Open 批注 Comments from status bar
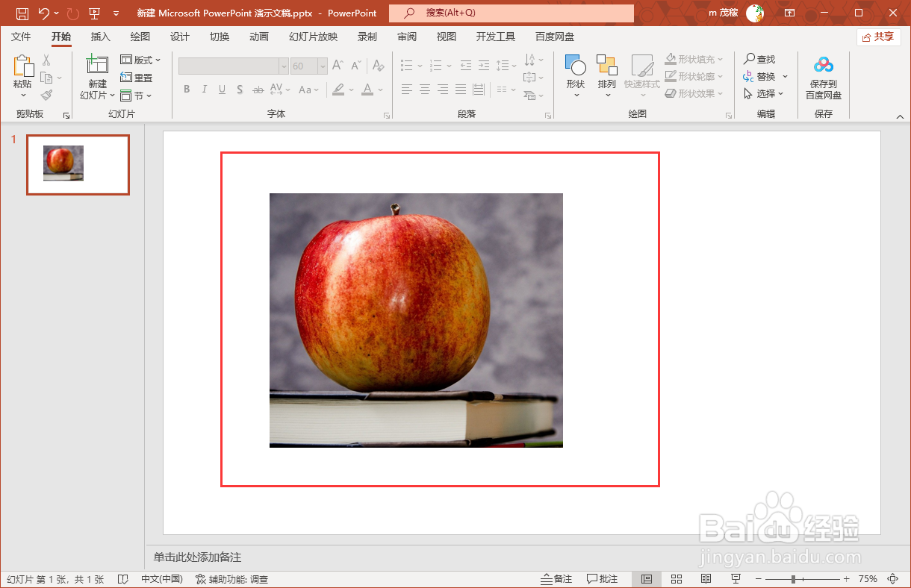 point(603,579)
